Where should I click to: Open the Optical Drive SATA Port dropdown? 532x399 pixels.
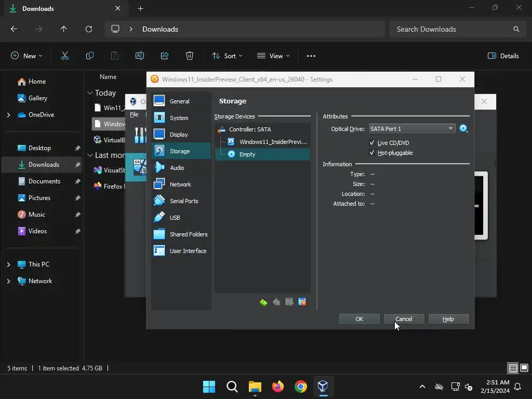click(412, 129)
